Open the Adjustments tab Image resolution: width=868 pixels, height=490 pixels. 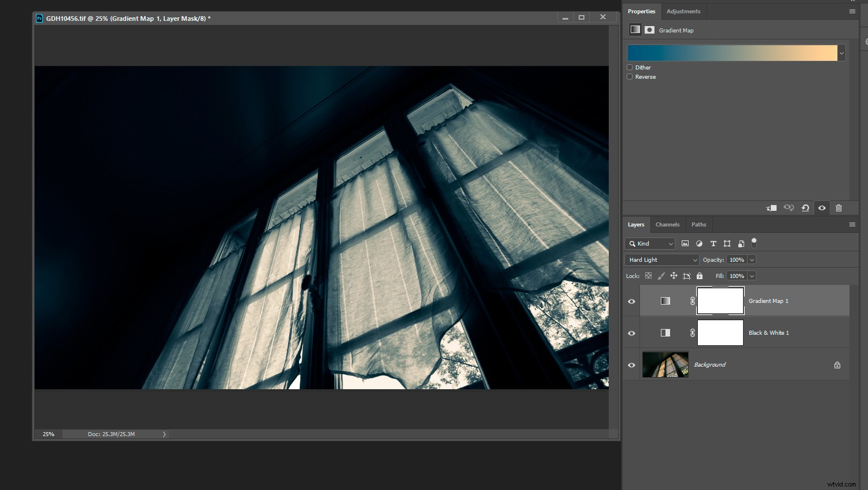click(x=683, y=11)
